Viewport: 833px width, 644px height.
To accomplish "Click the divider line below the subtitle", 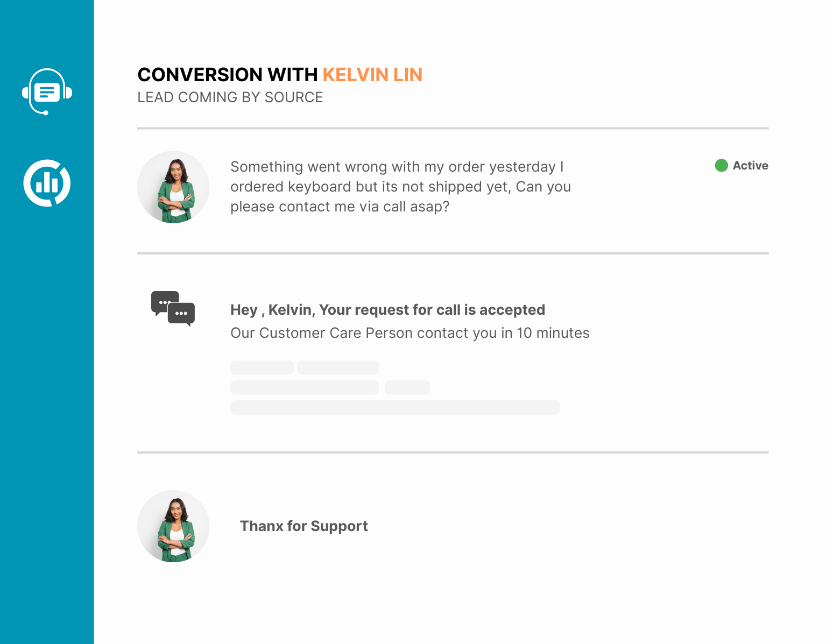I will [453, 129].
